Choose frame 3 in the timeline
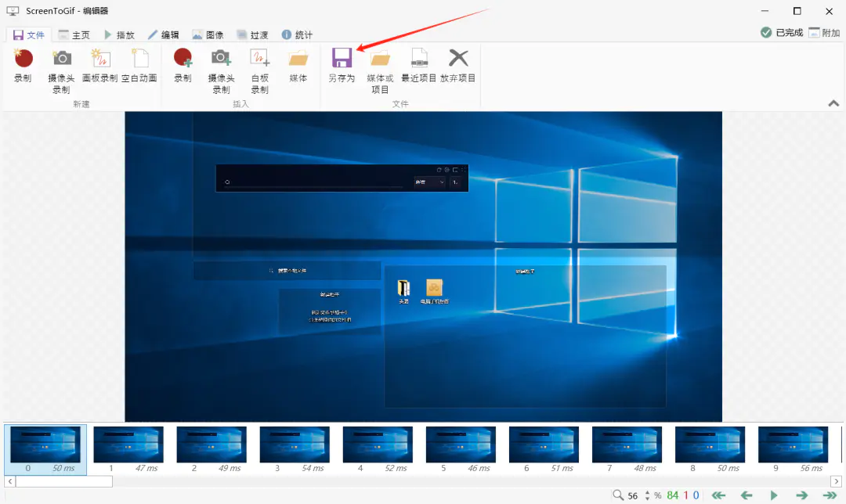 295,449
